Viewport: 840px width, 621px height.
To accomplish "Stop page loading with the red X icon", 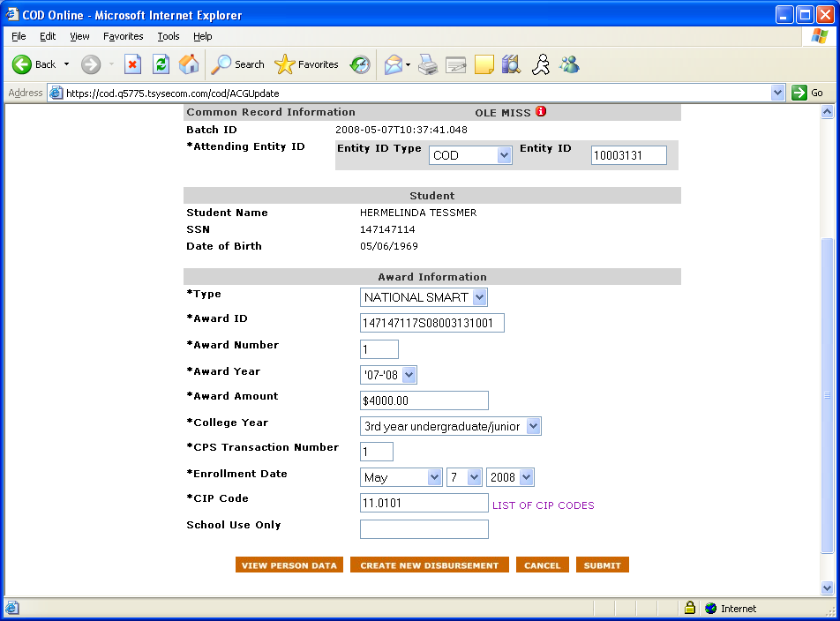I will pyautogui.click(x=132, y=64).
